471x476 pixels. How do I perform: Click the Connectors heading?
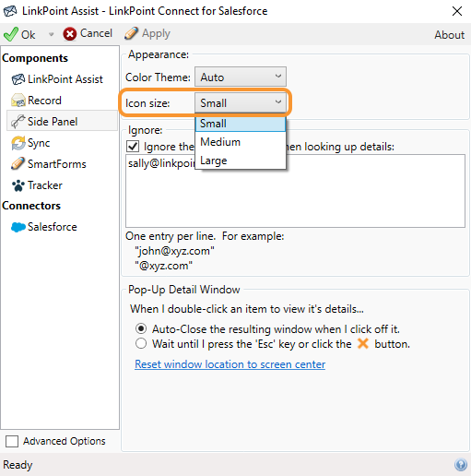coord(31,206)
